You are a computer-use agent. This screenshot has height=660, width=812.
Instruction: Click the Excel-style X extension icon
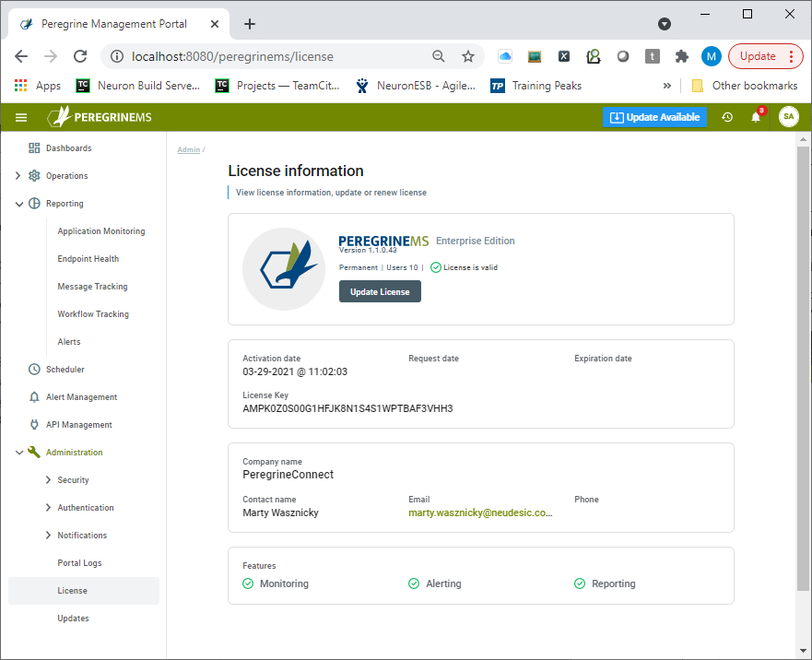pos(564,56)
